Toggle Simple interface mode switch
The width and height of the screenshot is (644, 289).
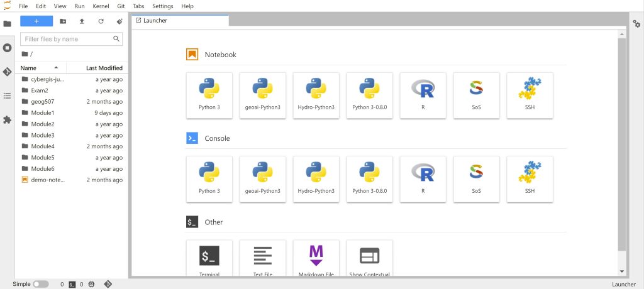pyautogui.click(x=40, y=284)
